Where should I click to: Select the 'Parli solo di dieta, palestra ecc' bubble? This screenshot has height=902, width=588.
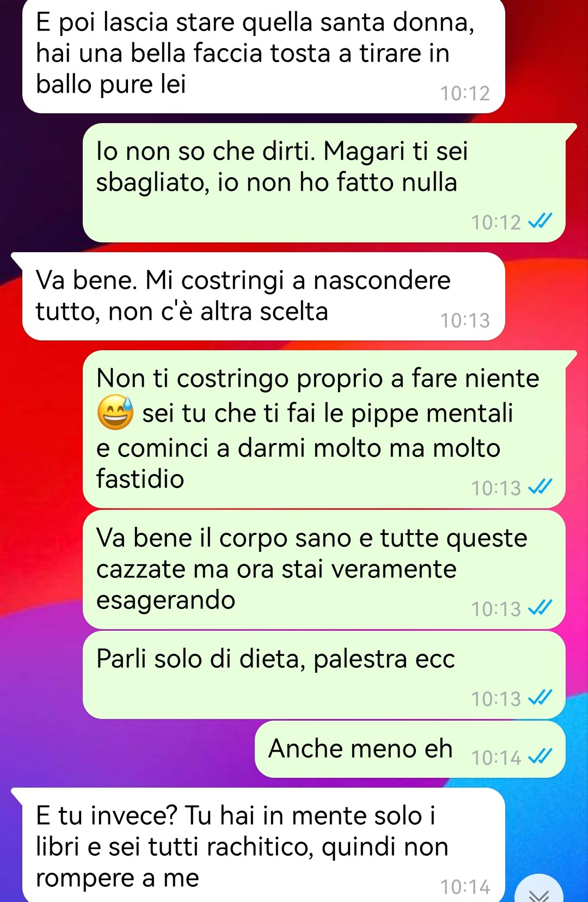324,675
